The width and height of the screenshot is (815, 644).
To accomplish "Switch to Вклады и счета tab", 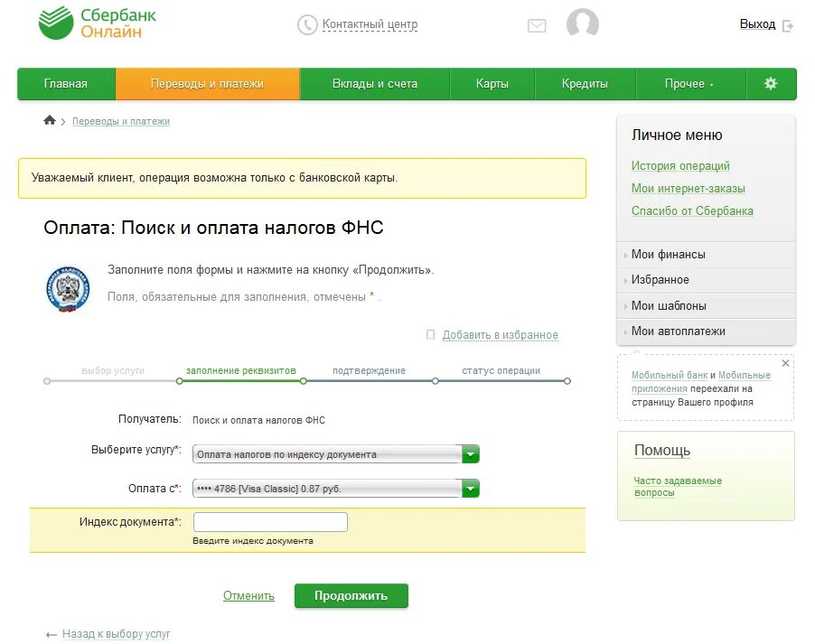I will (375, 84).
